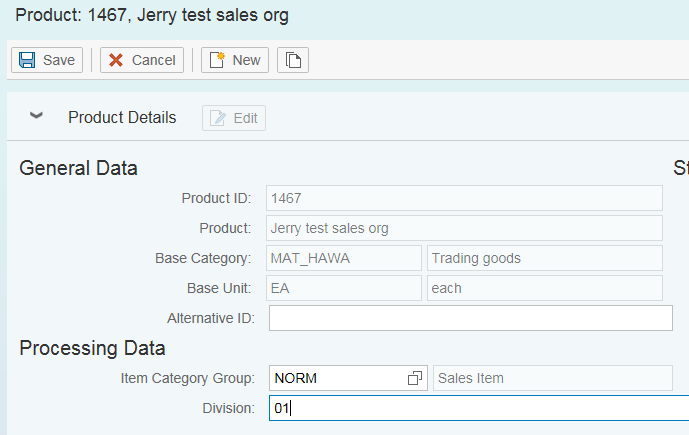Click the New button label
Image resolution: width=689 pixels, height=435 pixels.
tap(247, 60)
